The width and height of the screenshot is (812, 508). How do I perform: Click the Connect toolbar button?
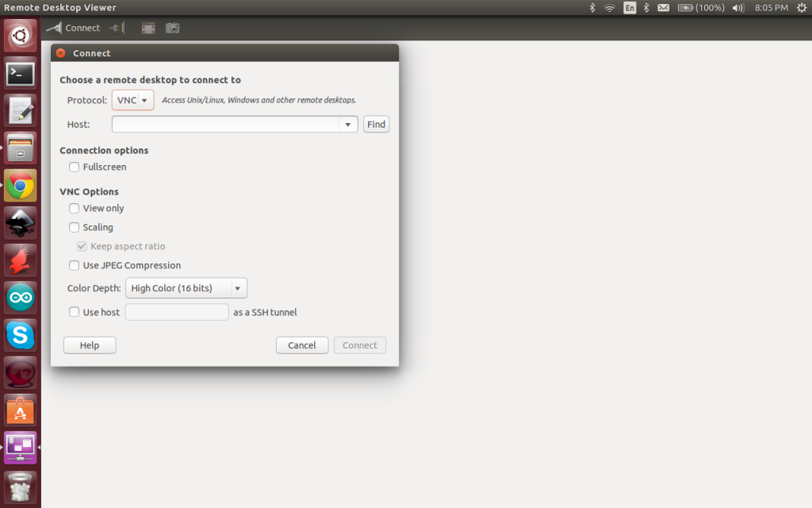tap(73, 28)
